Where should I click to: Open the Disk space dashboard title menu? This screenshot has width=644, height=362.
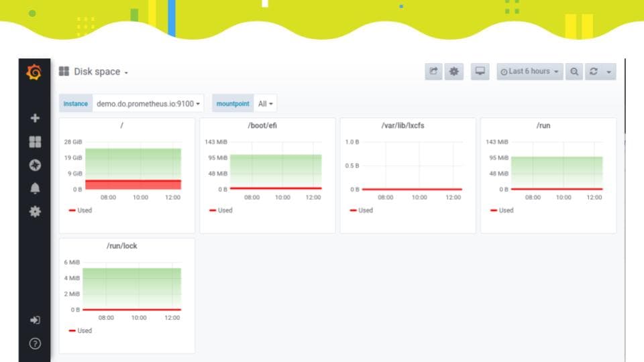[101, 72]
